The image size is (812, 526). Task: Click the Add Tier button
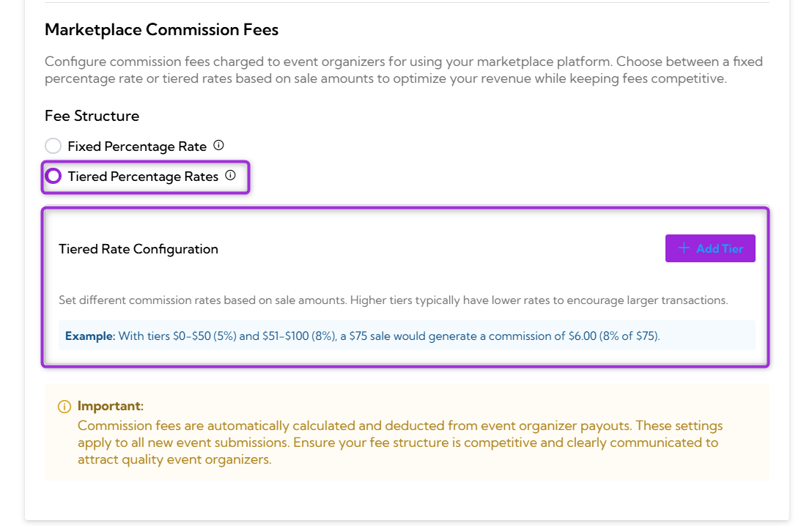(710, 248)
